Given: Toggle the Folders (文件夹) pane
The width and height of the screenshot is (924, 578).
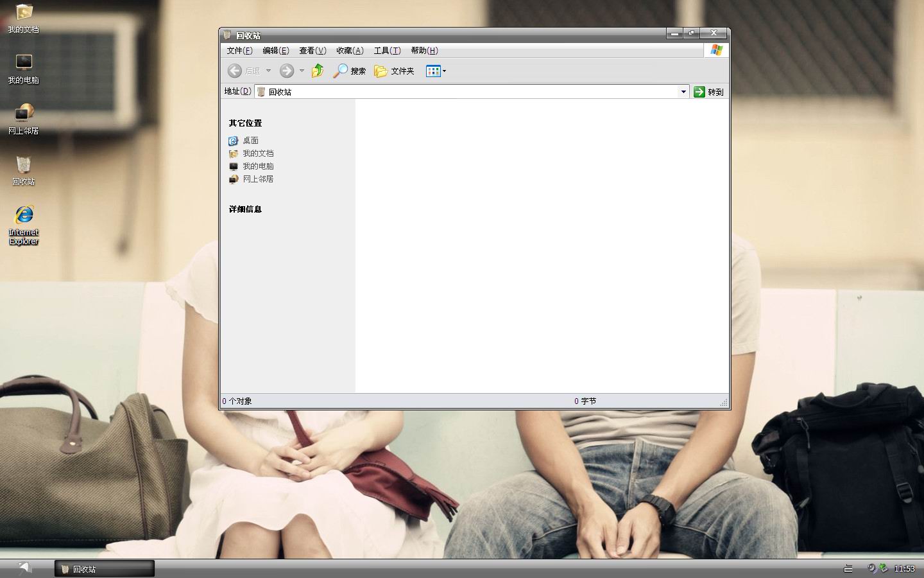Looking at the screenshot, I should click(395, 71).
